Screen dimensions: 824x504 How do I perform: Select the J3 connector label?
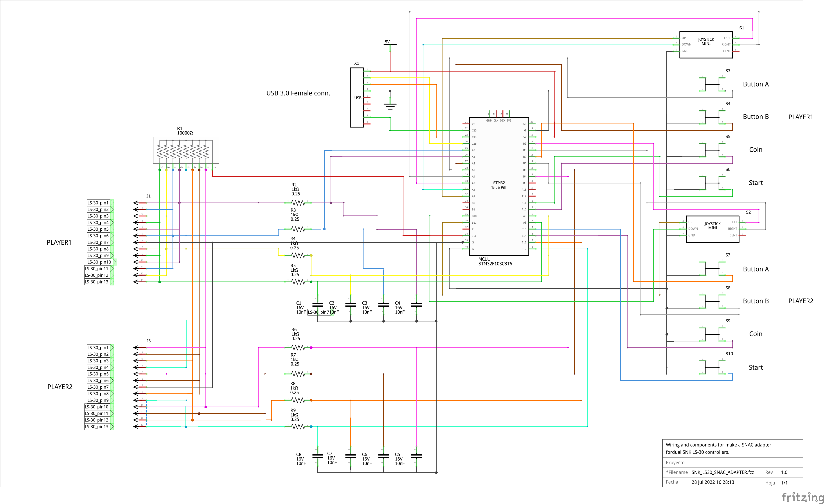coord(148,341)
